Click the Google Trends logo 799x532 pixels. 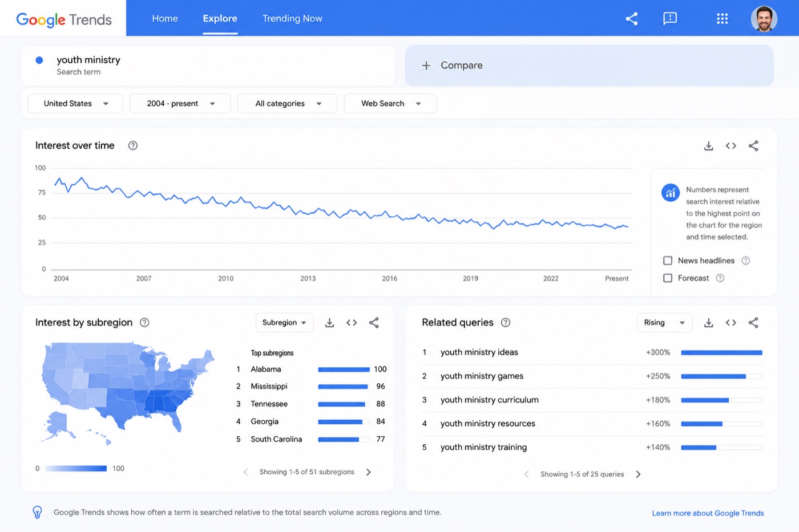click(64, 19)
